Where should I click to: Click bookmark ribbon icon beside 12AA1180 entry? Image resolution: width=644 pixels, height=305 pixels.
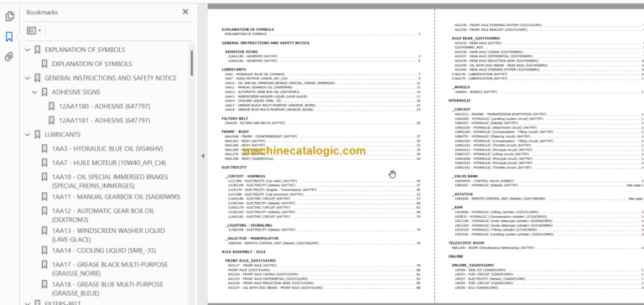[51, 106]
